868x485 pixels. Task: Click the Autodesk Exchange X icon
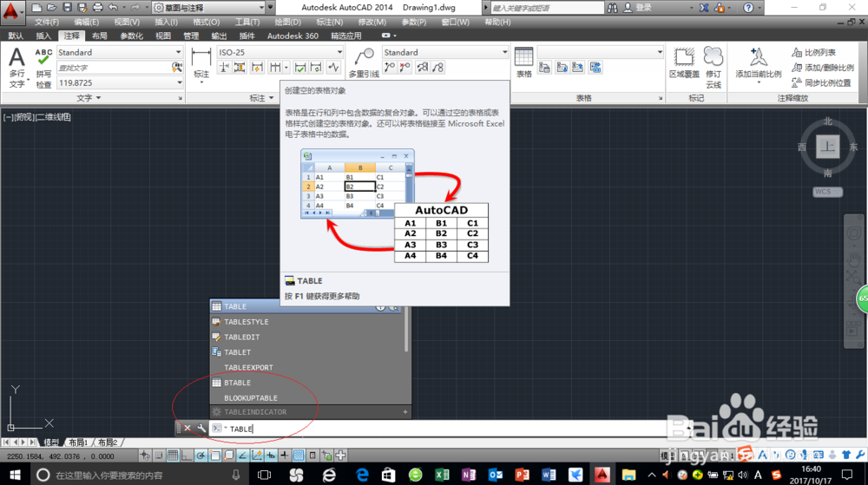tap(704, 8)
